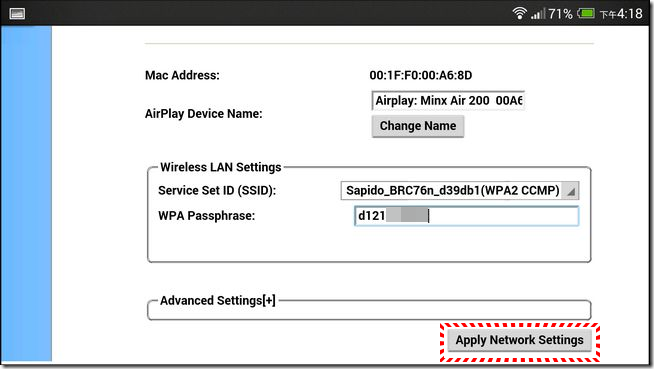Expand Advanced Settings[+] section
This screenshot has width=654, height=369.
[x=217, y=301]
